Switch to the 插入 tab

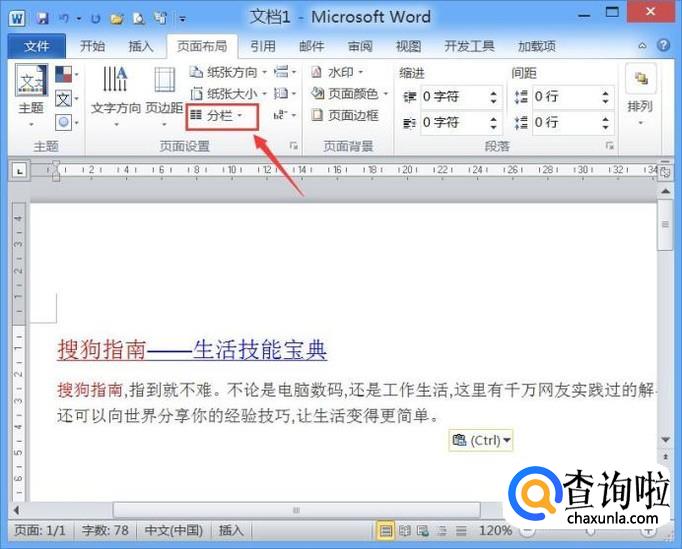pyautogui.click(x=140, y=46)
